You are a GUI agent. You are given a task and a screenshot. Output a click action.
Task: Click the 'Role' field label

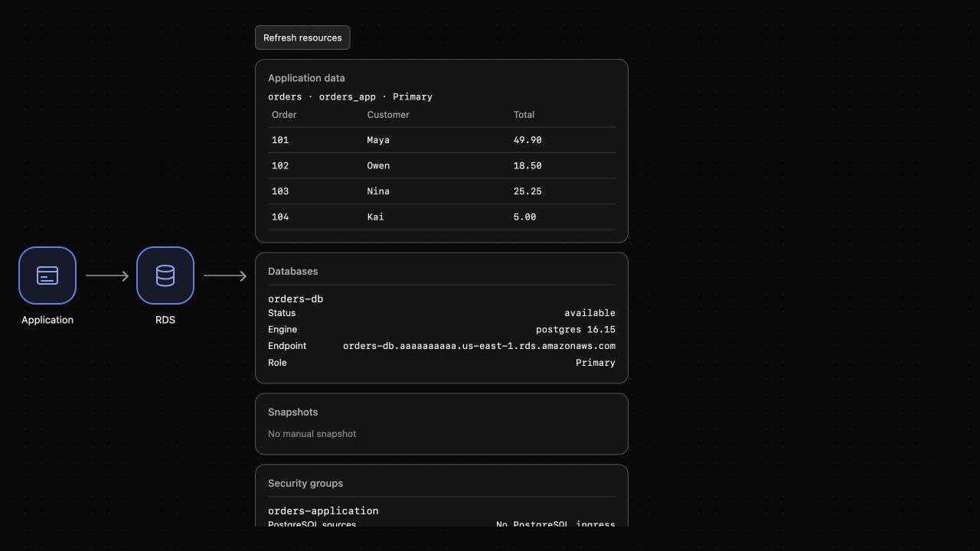(277, 363)
